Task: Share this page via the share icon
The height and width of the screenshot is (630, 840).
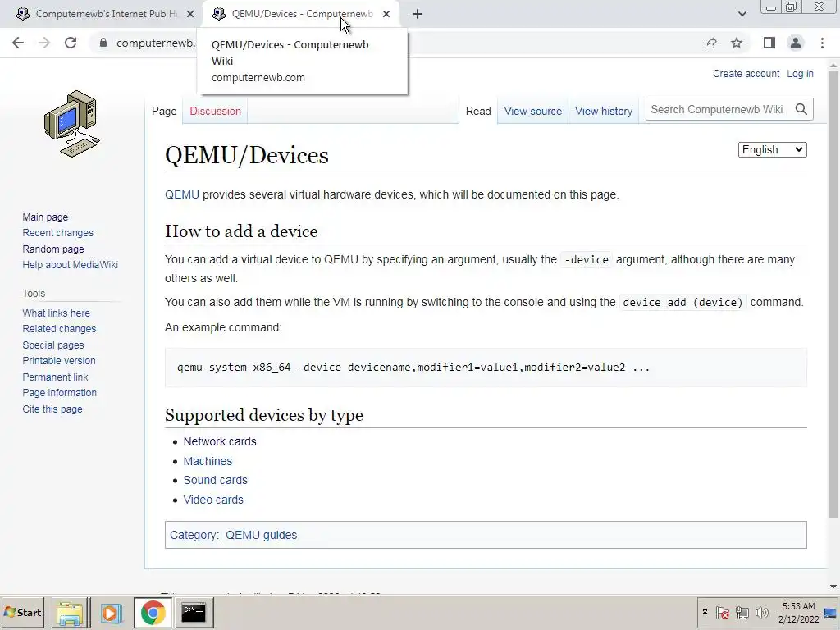Action: coord(710,43)
